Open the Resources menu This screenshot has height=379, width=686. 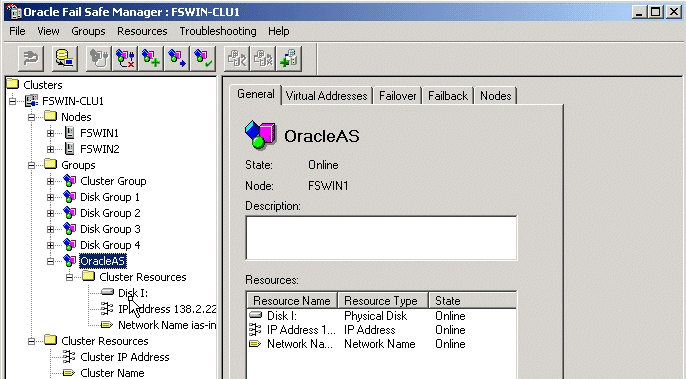click(142, 31)
